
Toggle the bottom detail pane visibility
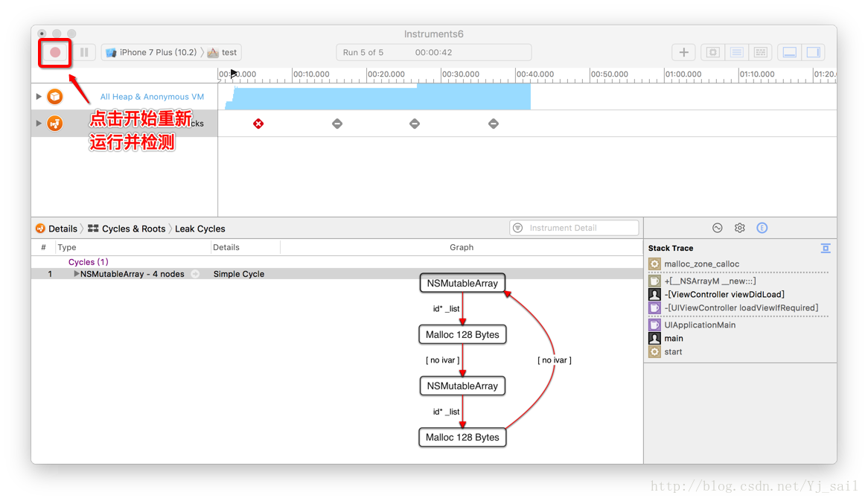[790, 52]
